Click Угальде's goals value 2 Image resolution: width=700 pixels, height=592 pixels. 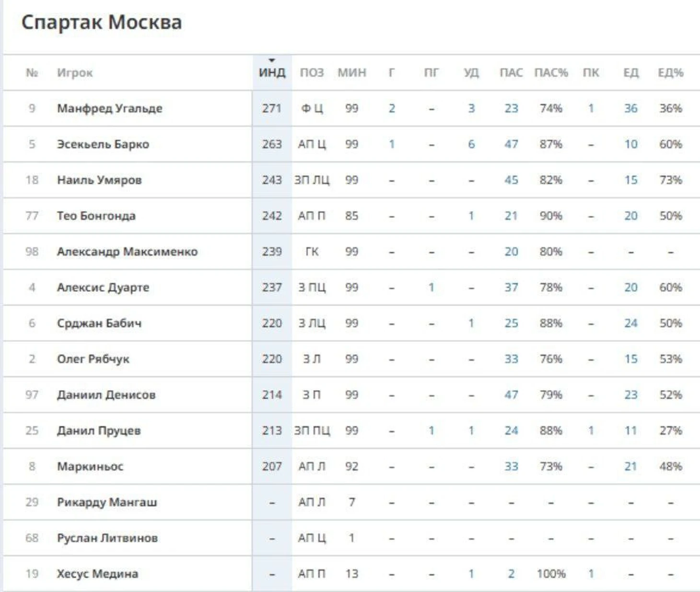tap(392, 108)
